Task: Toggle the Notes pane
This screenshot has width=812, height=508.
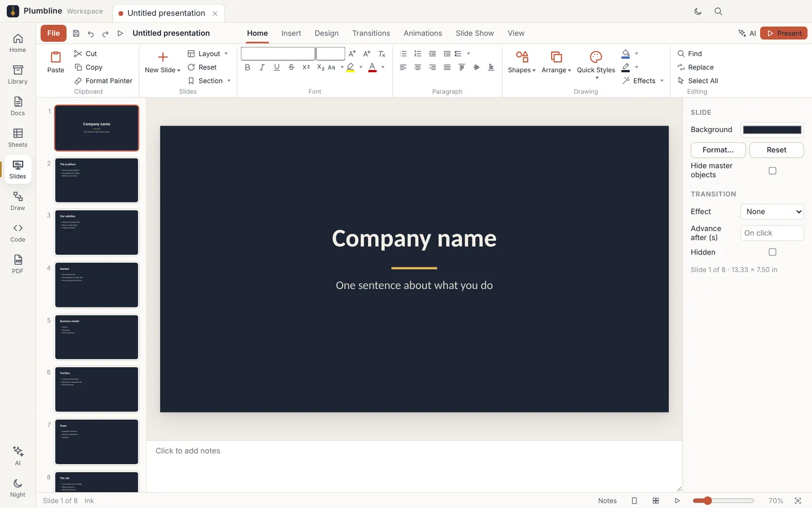Action: pyautogui.click(x=607, y=500)
